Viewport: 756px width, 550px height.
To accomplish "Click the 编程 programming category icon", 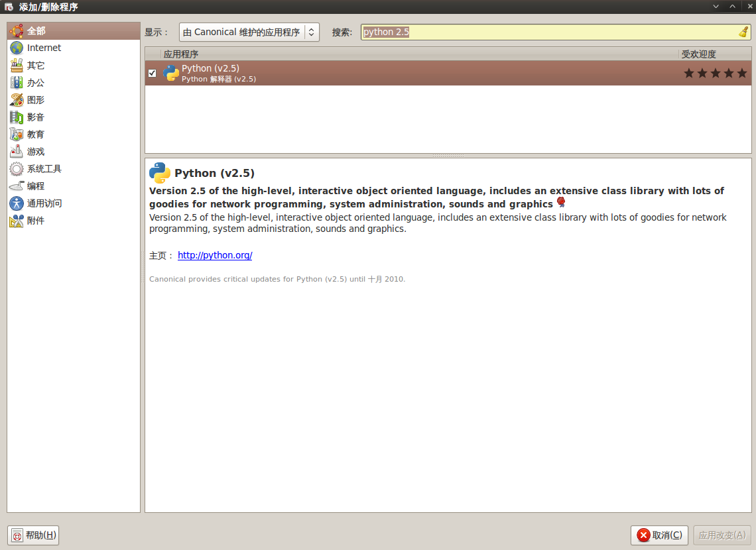I will (x=17, y=186).
